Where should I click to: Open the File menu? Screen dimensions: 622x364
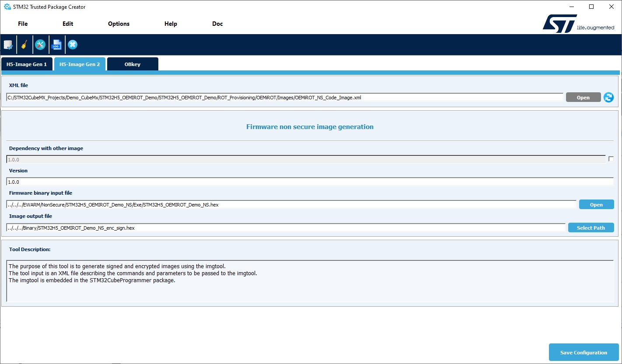[23, 24]
